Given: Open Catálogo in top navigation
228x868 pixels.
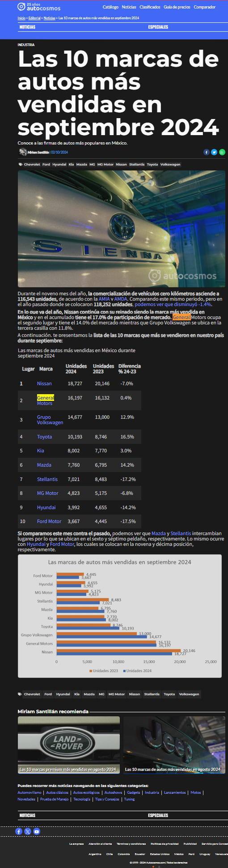Looking at the screenshot, I should pyautogui.click(x=110, y=7).
